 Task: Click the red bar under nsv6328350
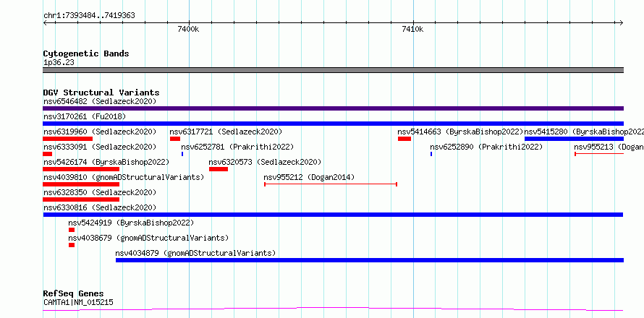click(81, 199)
